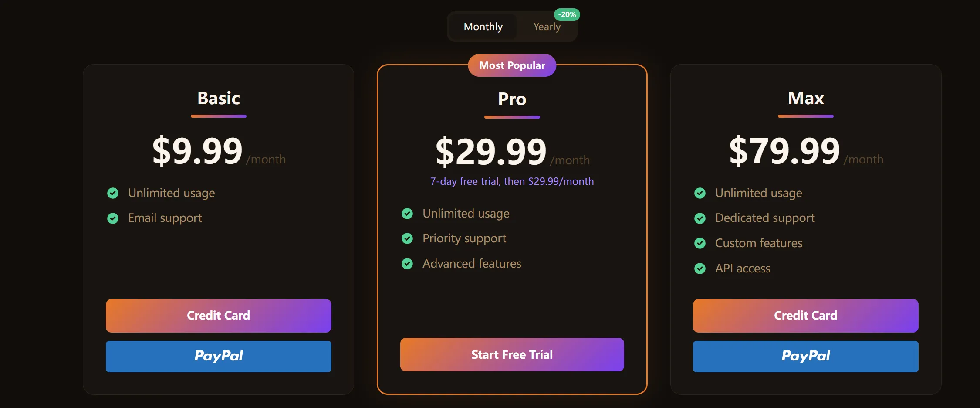
Task: Start the Pro plan free trial
Action: [512, 354]
